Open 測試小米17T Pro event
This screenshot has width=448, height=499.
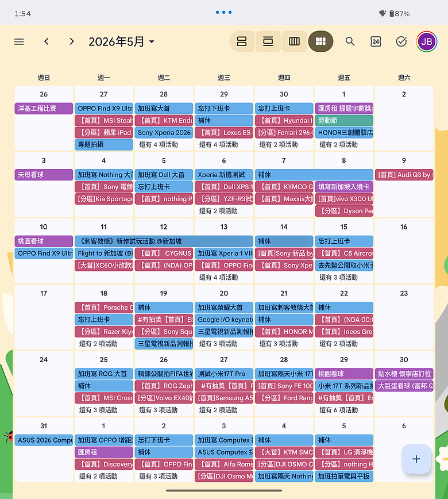point(224,374)
